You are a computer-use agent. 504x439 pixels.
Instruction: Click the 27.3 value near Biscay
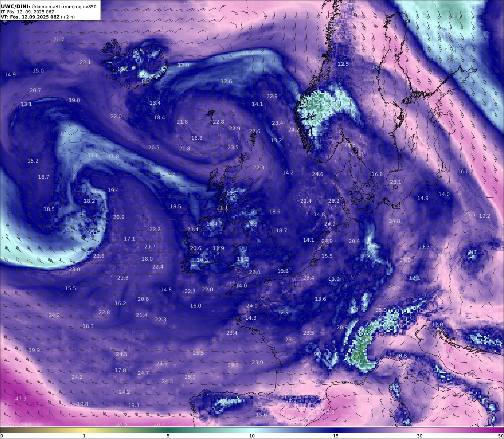(233, 365)
